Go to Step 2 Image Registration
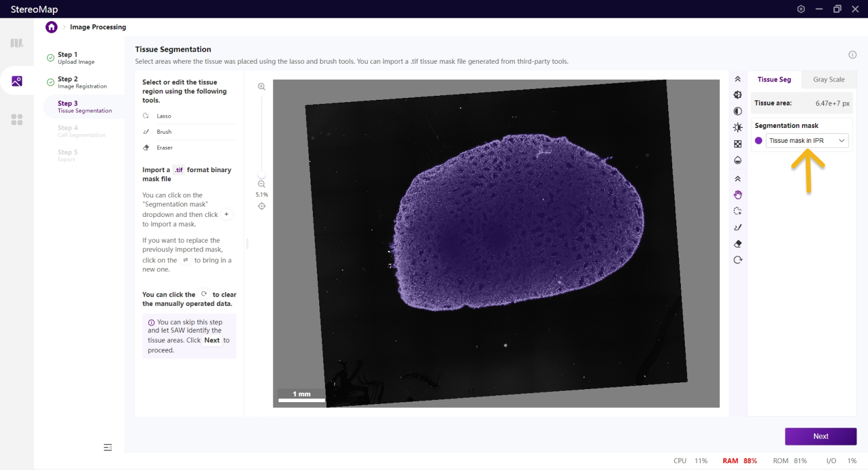868x470 pixels. 82,82
